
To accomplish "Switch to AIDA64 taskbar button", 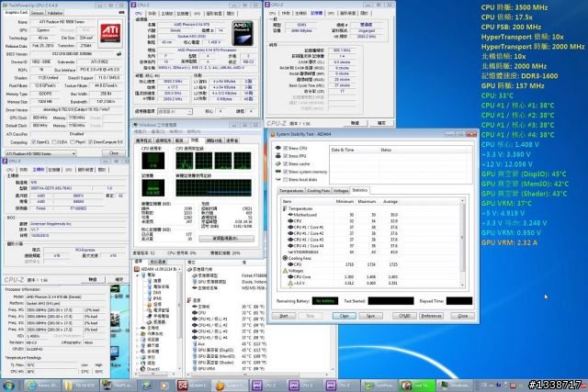I will click(193, 386).
